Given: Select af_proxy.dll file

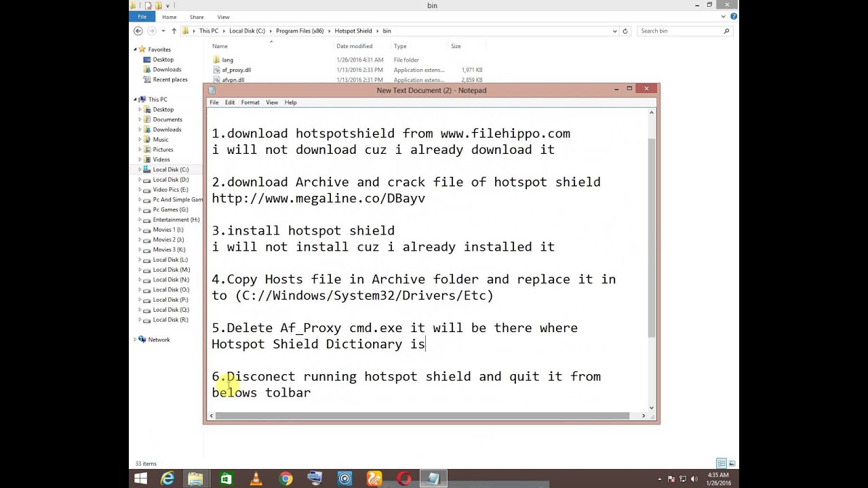Looking at the screenshot, I should pyautogui.click(x=236, y=70).
